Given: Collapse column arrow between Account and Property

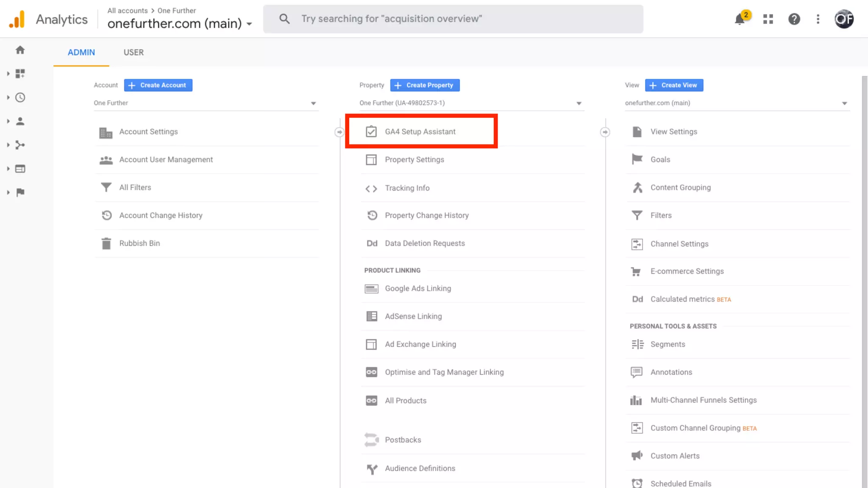Looking at the screenshot, I should (x=339, y=132).
